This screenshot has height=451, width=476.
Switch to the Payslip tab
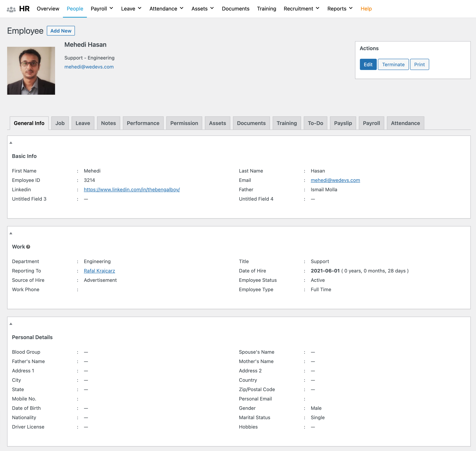click(343, 123)
